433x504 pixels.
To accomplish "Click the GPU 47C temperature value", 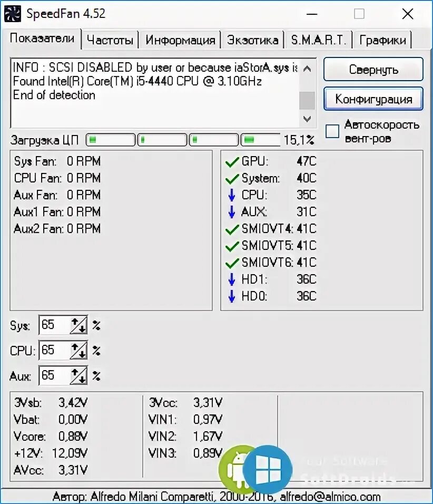I will (307, 161).
